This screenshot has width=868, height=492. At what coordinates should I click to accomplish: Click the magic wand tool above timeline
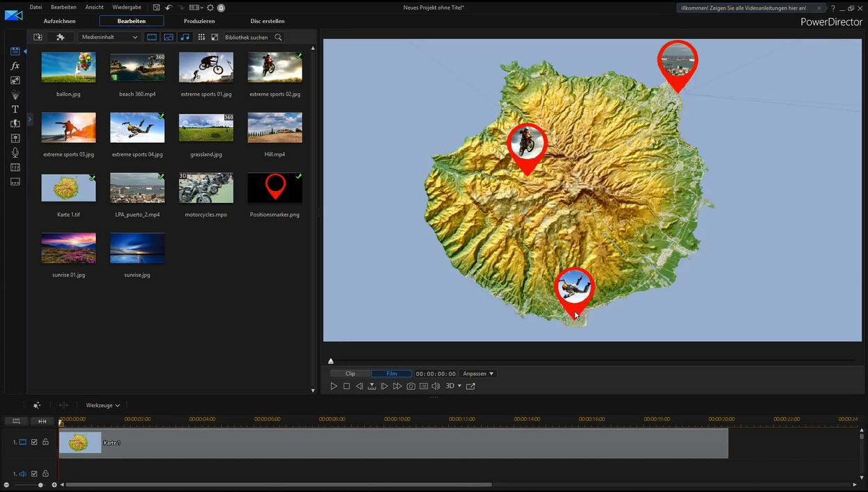(37, 405)
